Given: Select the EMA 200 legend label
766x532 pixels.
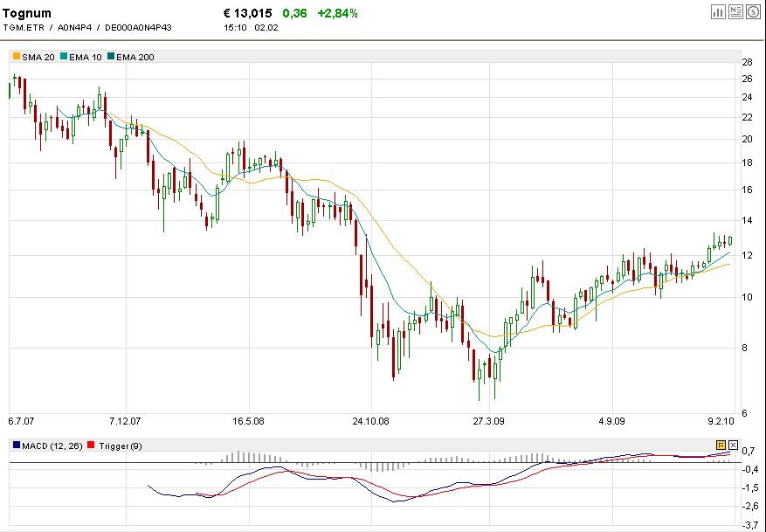Looking at the screenshot, I should pyautogui.click(x=135, y=57).
